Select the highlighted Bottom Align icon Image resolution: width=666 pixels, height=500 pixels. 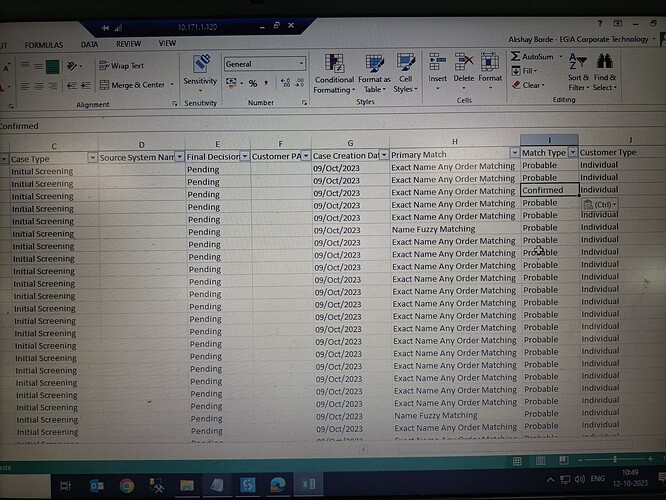52,67
